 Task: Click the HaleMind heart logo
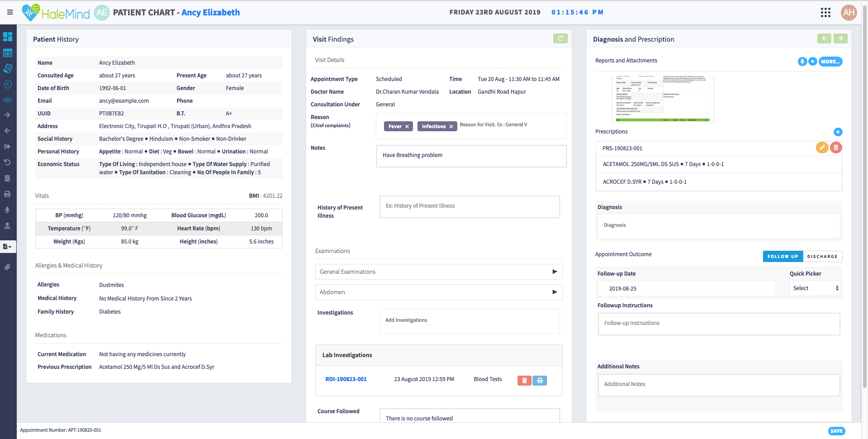(x=31, y=12)
